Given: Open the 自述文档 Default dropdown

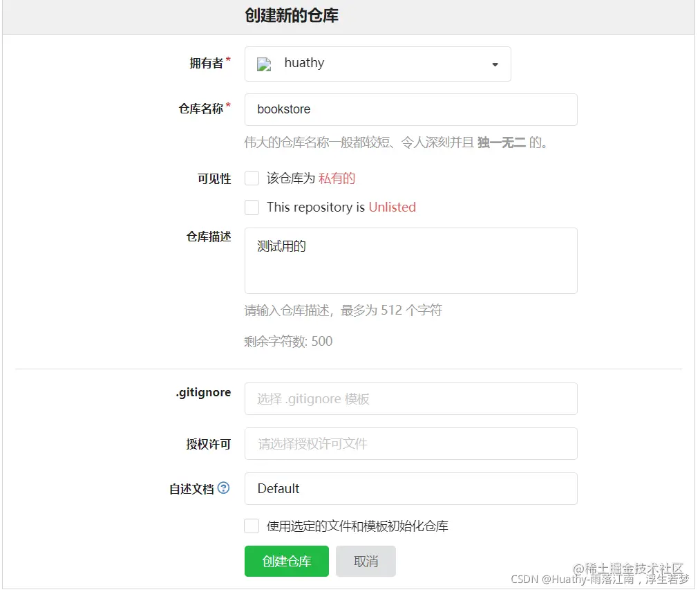Looking at the screenshot, I should (411, 488).
